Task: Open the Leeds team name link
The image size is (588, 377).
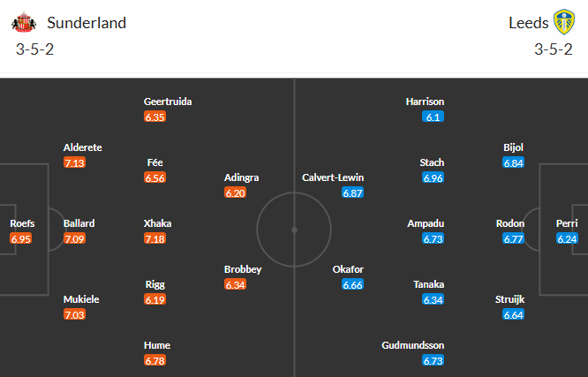Action: [528, 23]
